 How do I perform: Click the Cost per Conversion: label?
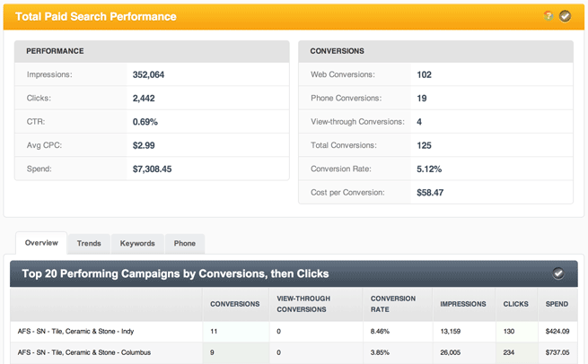347,193
